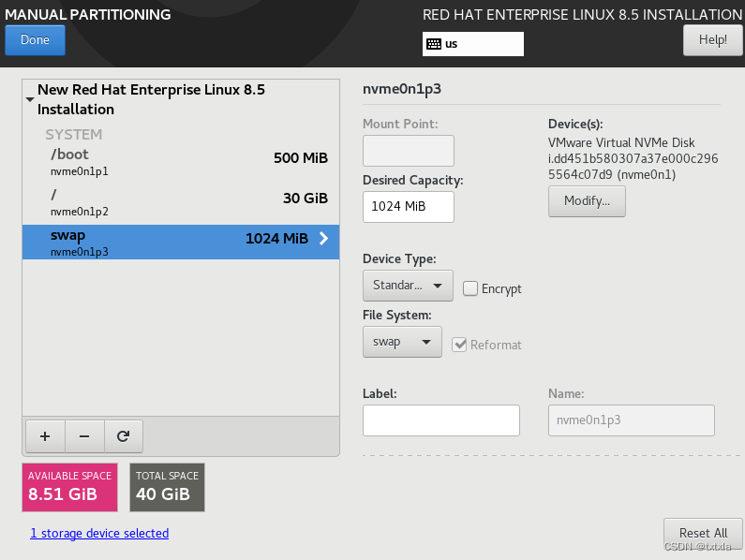745x560 pixels.
Task: Click the Reset All button
Action: [703, 533]
